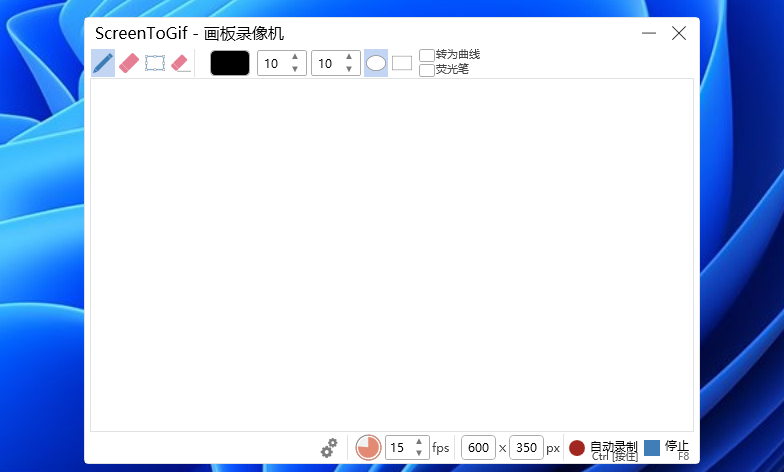Viewport: 784px width, 472px height.
Task: Open the black pen color swatch
Action: (x=230, y=63)
